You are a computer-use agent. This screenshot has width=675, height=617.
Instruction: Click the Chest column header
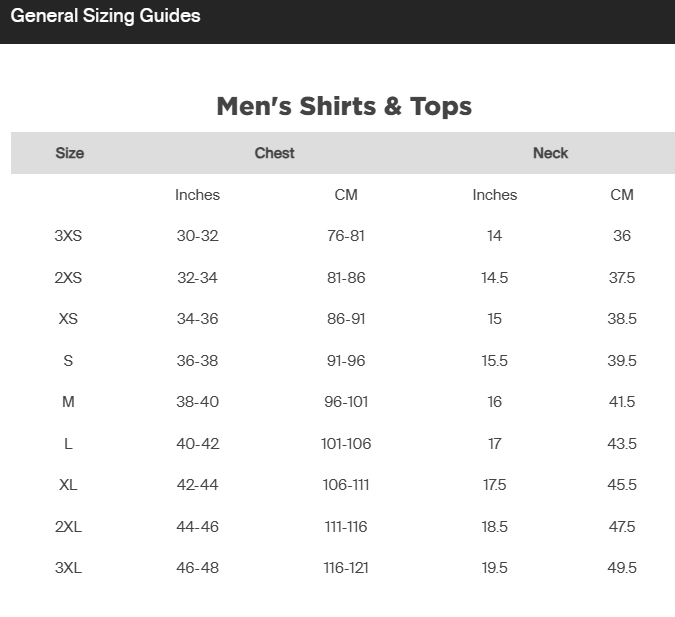coord(274,153)
